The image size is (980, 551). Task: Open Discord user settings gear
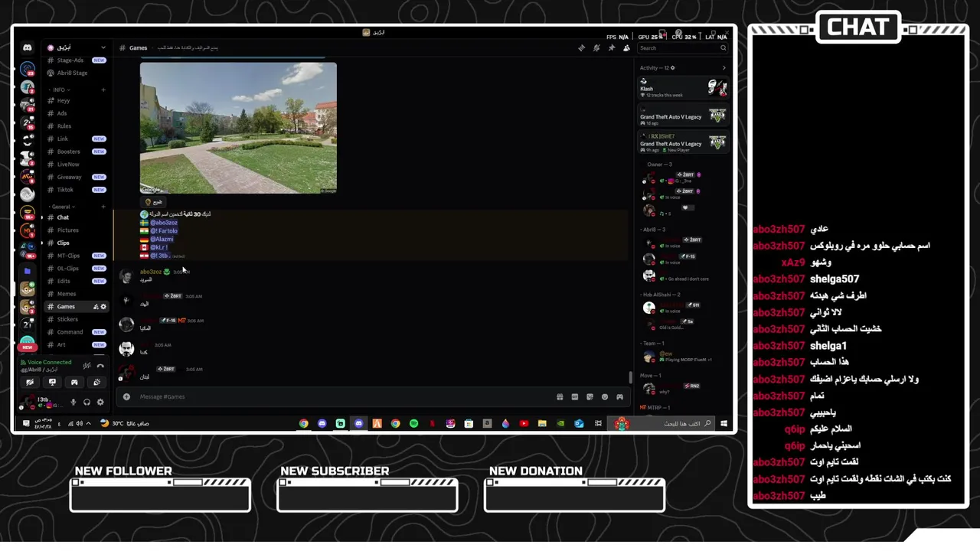[100, 402]
